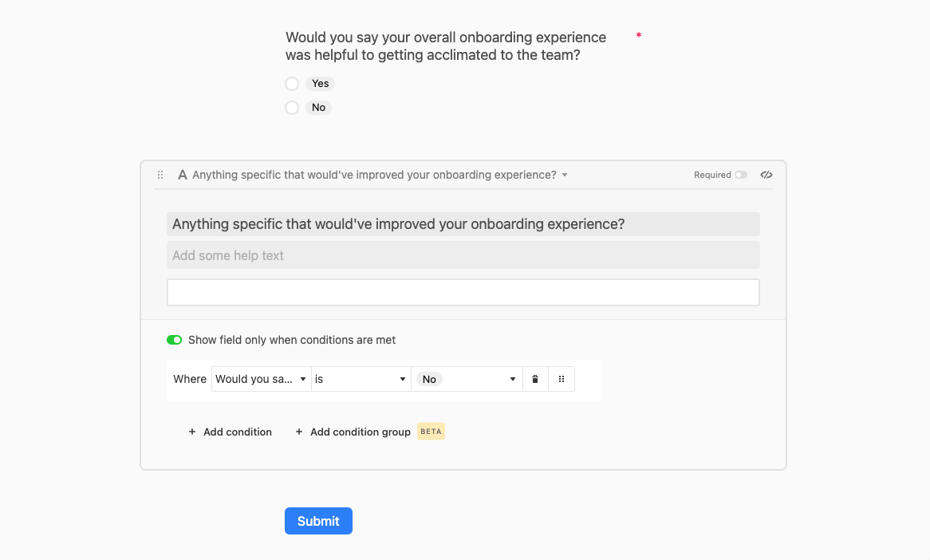Open the 'Would you sa...' condition field dropdown
The width and height of the screenshot is (930, 560).
[261, 380]
